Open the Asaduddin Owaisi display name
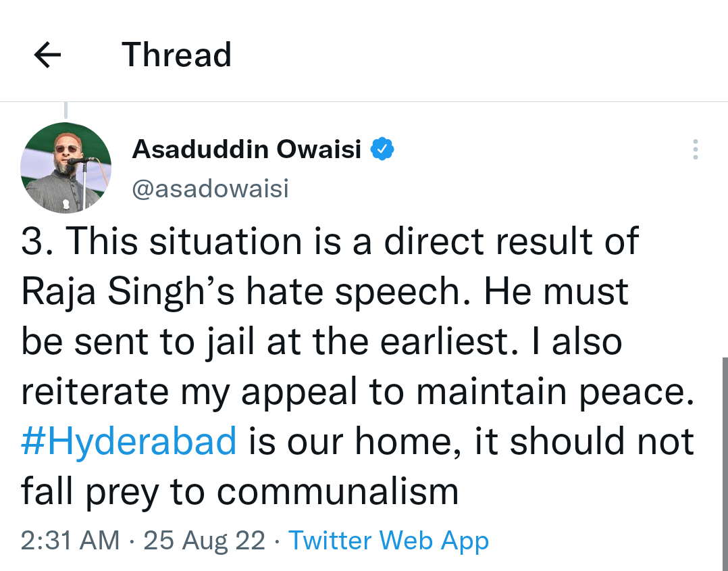 (x=247, y=149)
